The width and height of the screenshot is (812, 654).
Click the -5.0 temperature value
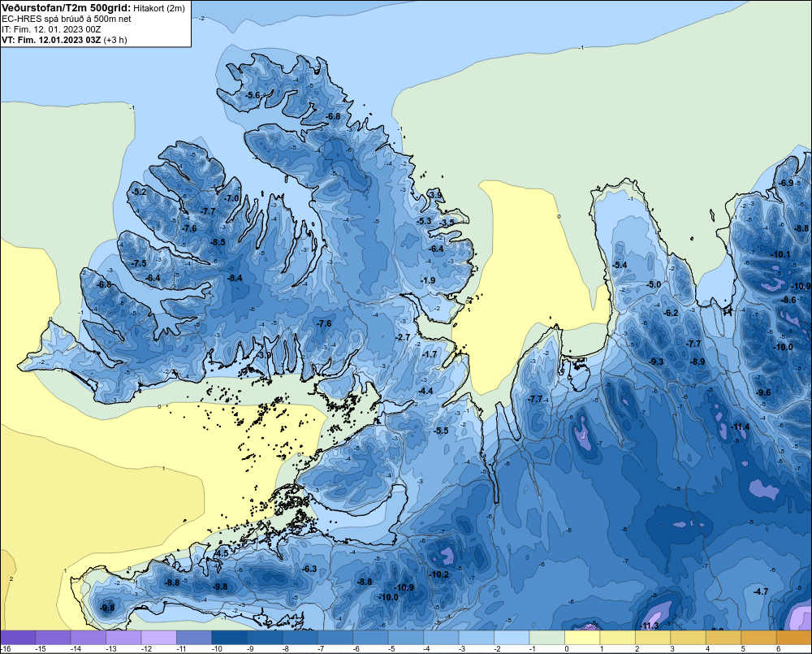(x=654, y=284)
